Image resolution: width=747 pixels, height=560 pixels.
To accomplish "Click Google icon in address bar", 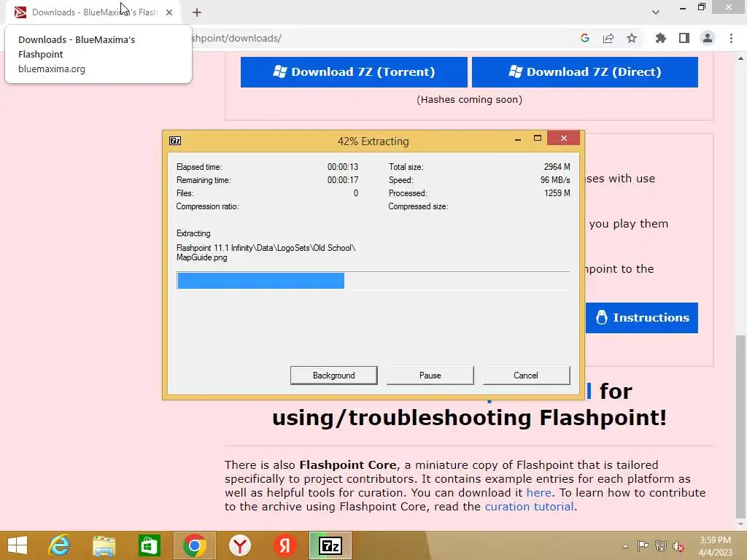I will 585,38.
